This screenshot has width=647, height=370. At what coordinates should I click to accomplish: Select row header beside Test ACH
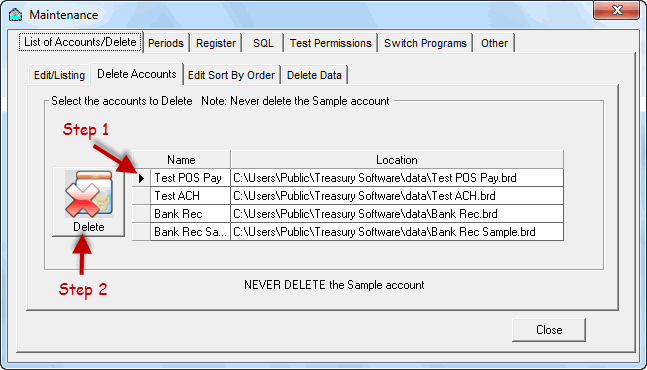click(141, 196)
